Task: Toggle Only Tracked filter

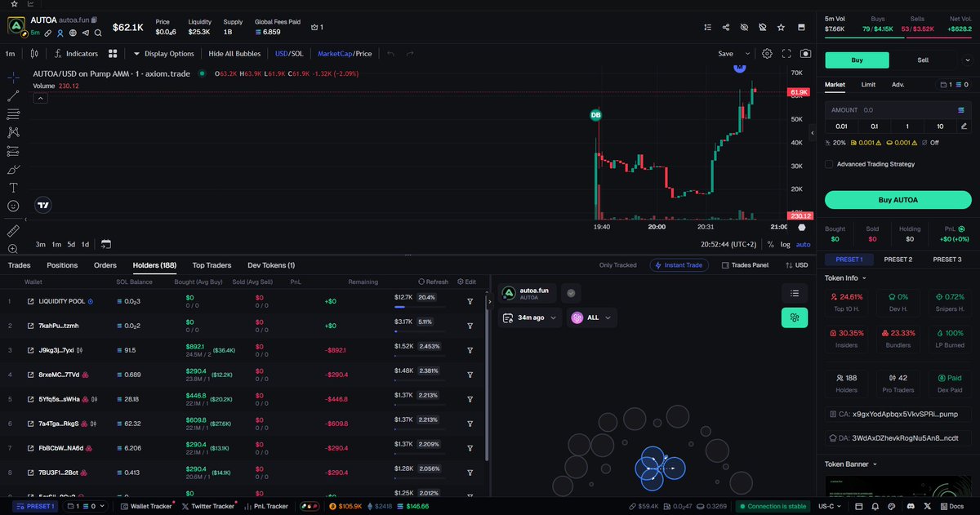Action: [617, 265]
